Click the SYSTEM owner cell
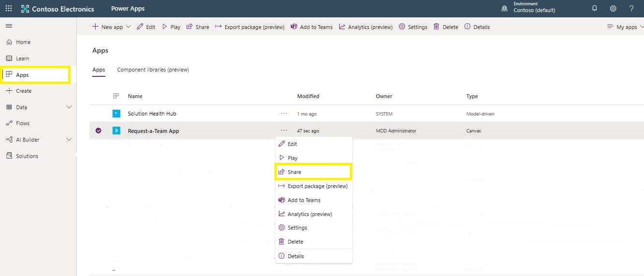Viewport: 644px width, 276px height. (384, 114)
